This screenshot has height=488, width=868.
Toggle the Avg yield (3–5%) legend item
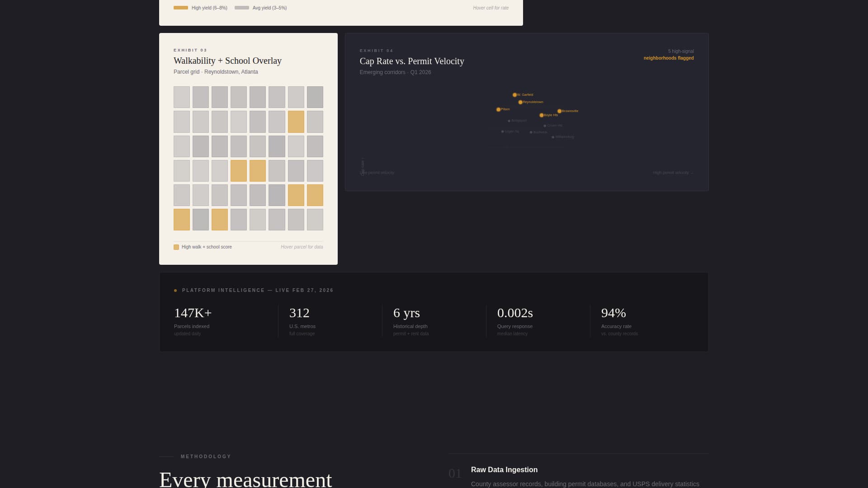(x=260, y=8)
